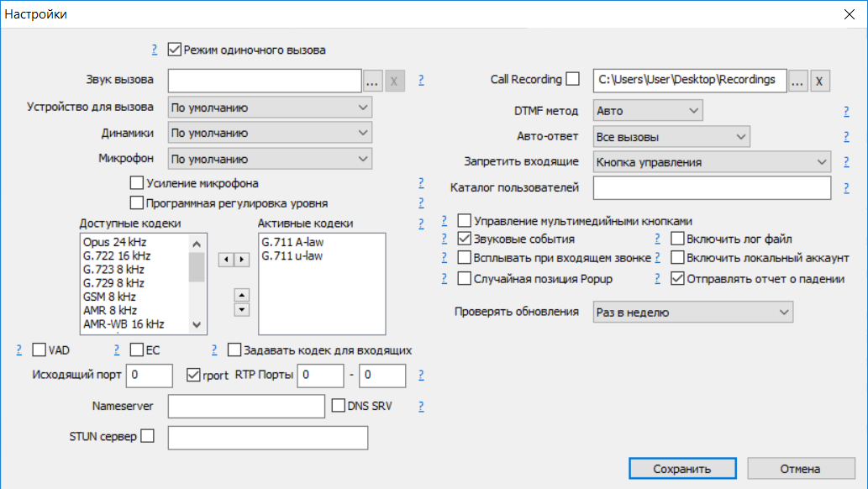Clear the Call Recording path with X button
868x489 pixels.
tap(820, 81)
